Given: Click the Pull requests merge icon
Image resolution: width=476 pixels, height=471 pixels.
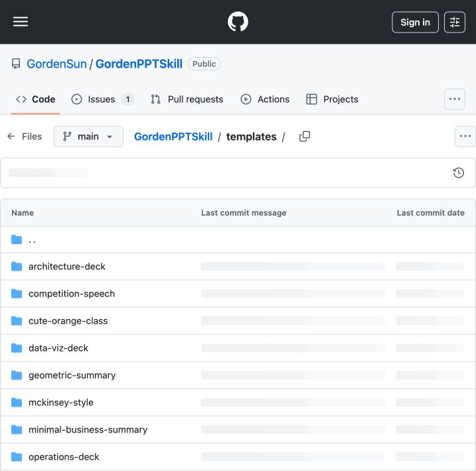Looking at the screenshot, I should point(156,99).
